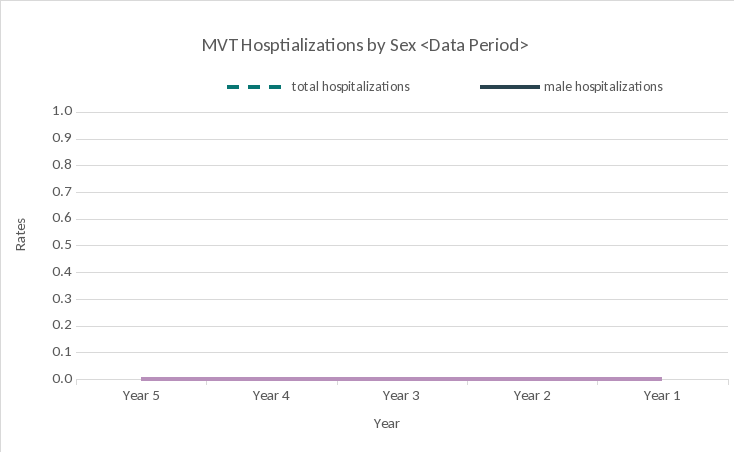Select the 'Rates' vertical axis title
734x452 pixels.
(x=21, y=234)
